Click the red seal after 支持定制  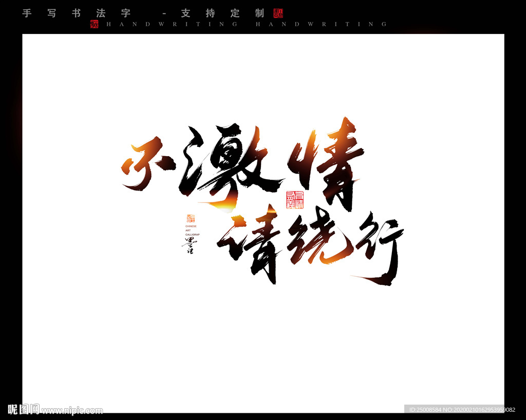click(x=278, y=13)
